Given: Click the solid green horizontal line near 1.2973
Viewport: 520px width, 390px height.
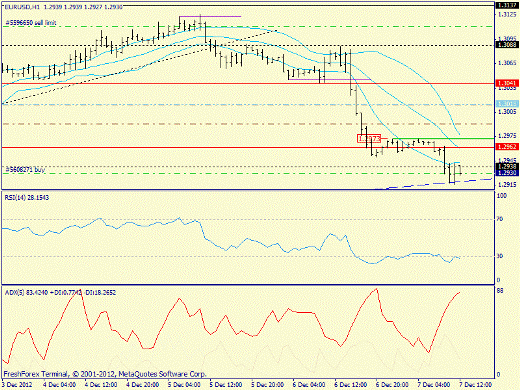Looking at the screenshot, I should (443, 138).
